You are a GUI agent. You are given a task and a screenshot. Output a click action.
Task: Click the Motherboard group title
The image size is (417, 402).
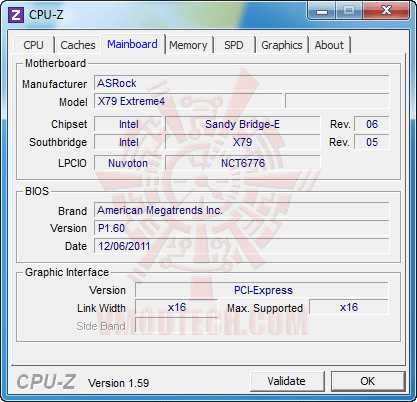55,63
